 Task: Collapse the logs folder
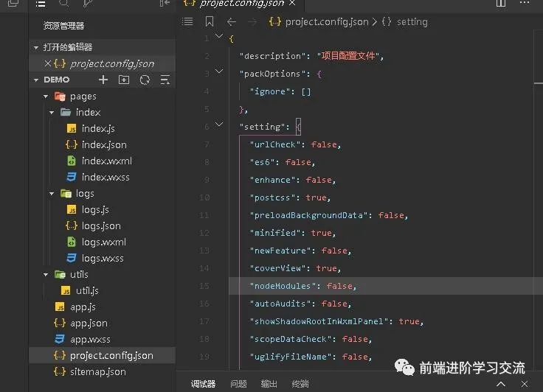coord(52,194)
